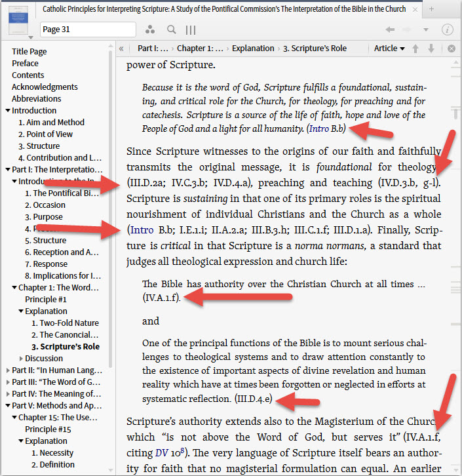Close the locator bar

[x=452, y=49]
